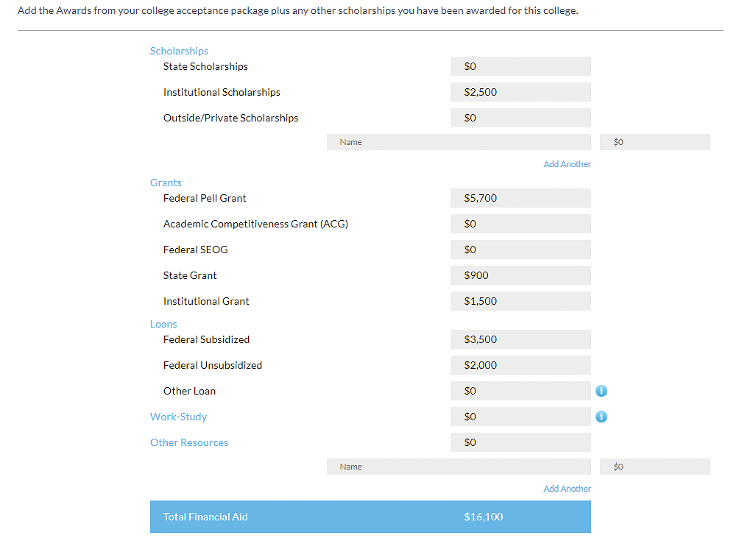Click the Total Financial Aid summary bar

tap(370, 517)
